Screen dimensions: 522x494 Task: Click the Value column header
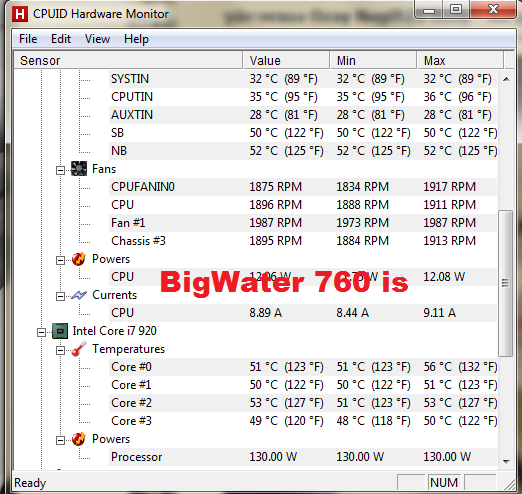pyautogui.click(x=286, y=60)
